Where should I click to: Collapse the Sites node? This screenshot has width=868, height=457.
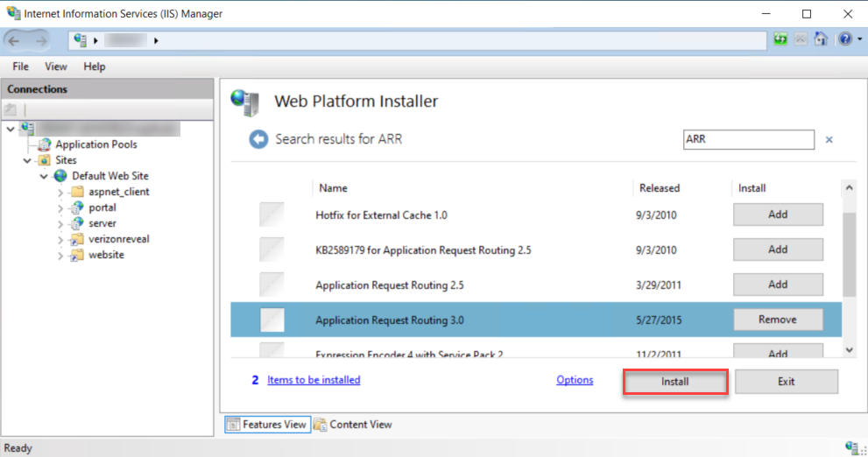coord(27,160)
